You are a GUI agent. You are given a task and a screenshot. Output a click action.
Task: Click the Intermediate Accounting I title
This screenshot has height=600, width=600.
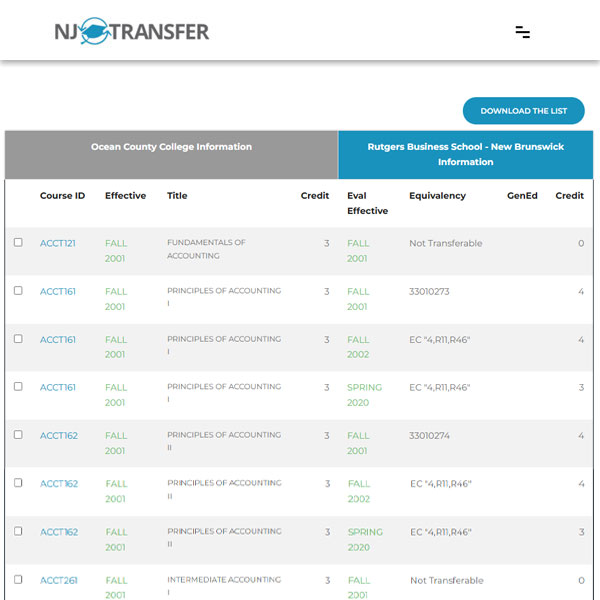point(224,586)
